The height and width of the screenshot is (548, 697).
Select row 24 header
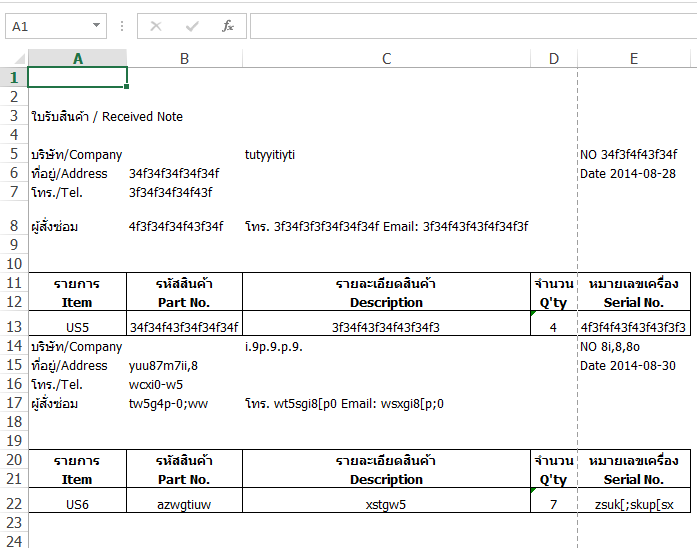14,541
